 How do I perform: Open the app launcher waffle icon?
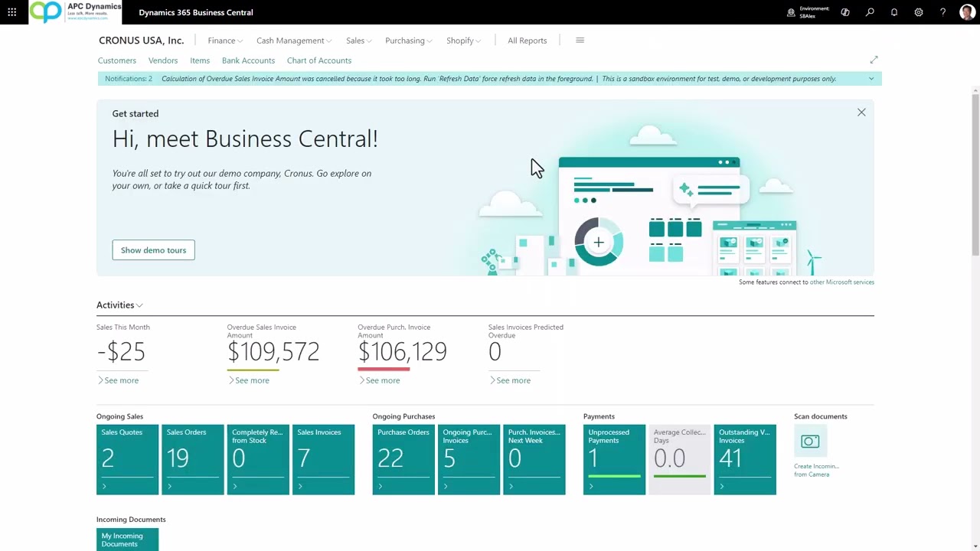(x=11, y=12)
